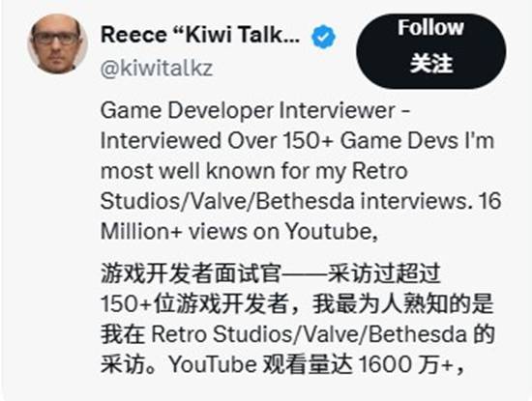Click the 我最为人熟知的是 phrase
Viewport: 532px width, 401px height.
[402, 303]
